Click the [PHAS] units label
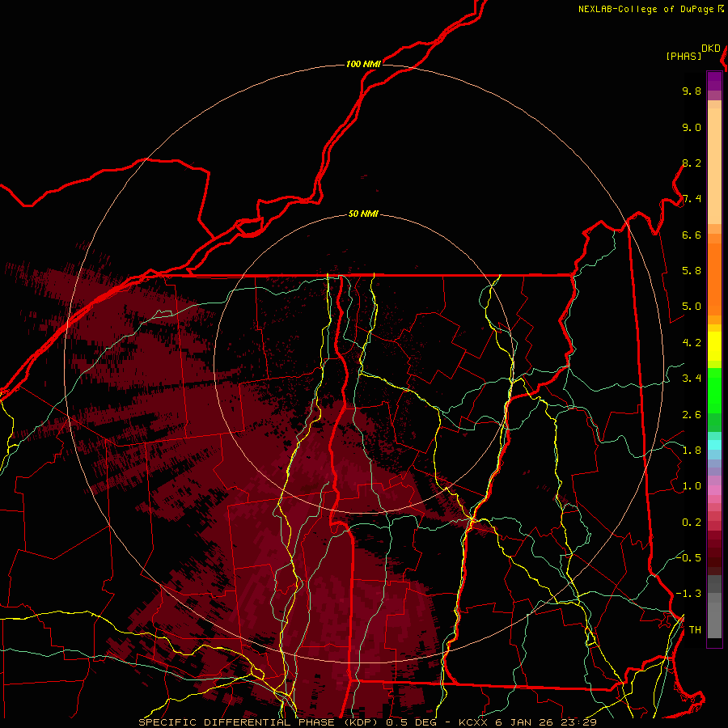Image resolution: width=728 pixels, height=728 pixels. [x=684, y=56]
